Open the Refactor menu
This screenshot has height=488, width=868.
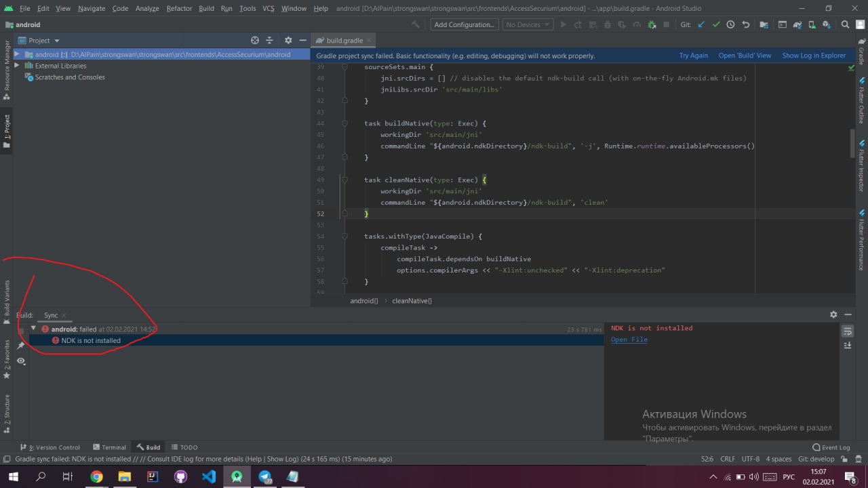point(179,8)
